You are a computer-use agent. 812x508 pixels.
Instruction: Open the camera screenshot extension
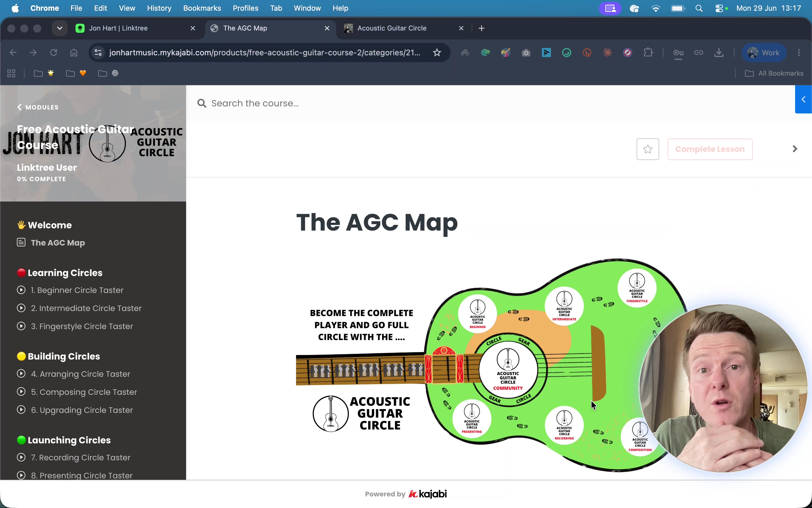point(526,53)
